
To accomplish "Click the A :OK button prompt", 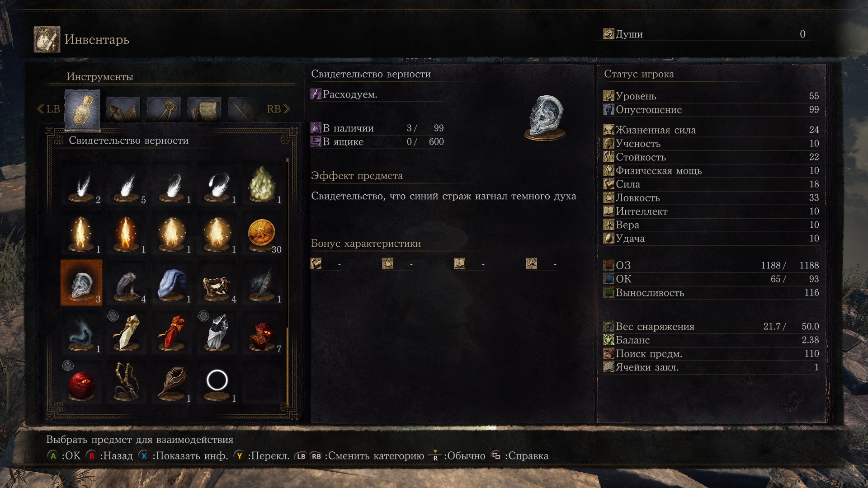I will [64, 456].
